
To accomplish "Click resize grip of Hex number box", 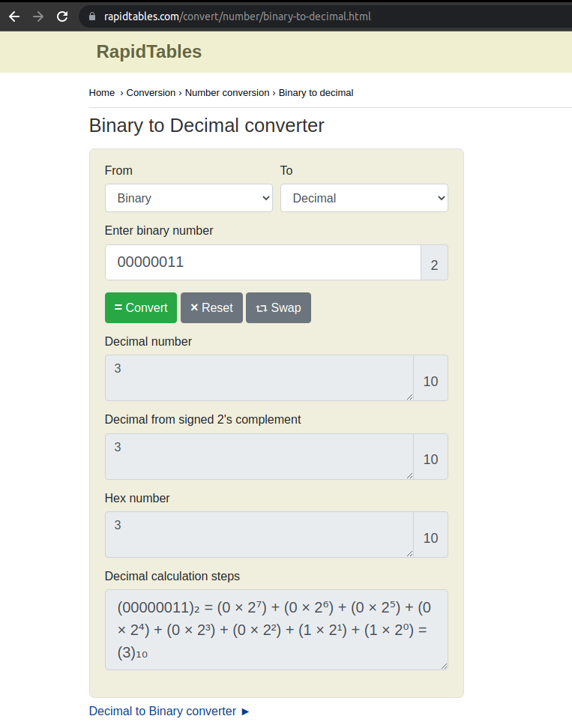I will [x=409, y=553].
